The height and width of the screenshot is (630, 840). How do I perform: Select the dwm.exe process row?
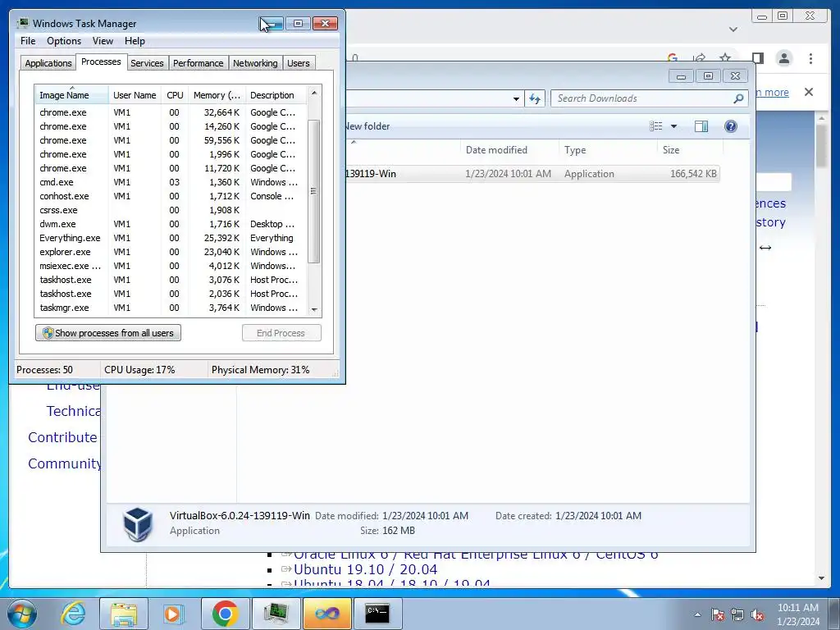tap(171, 224)
